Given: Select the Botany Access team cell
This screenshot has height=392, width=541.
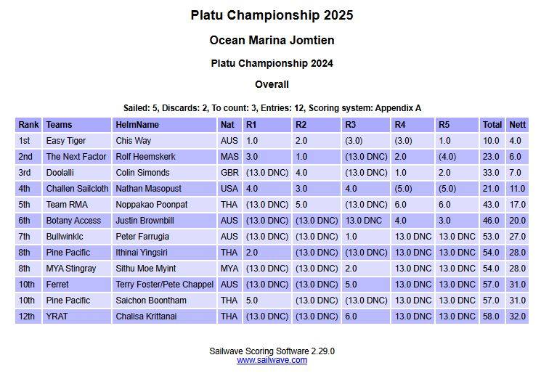Looking at the screenshot, I should (x=73, y=221).
